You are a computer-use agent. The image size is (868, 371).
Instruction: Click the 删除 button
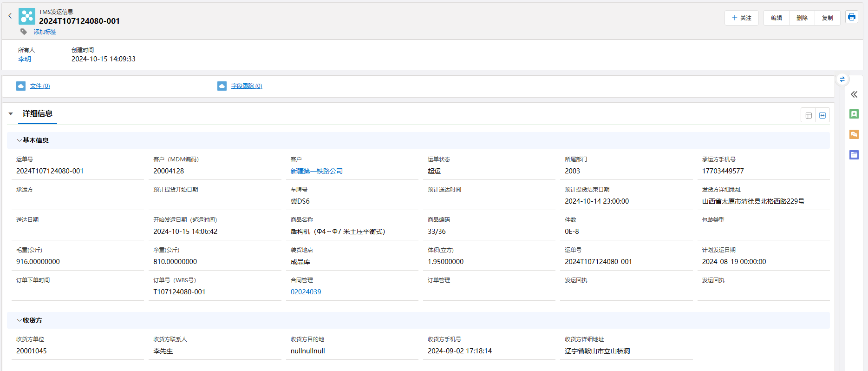tap(802, 18)
